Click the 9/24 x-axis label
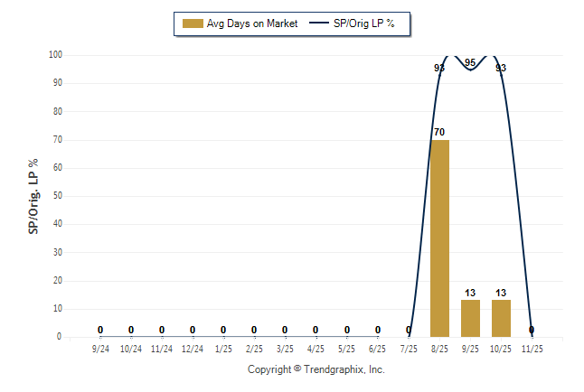This screenshot has width=584, height=392. (x=100, y=348)
